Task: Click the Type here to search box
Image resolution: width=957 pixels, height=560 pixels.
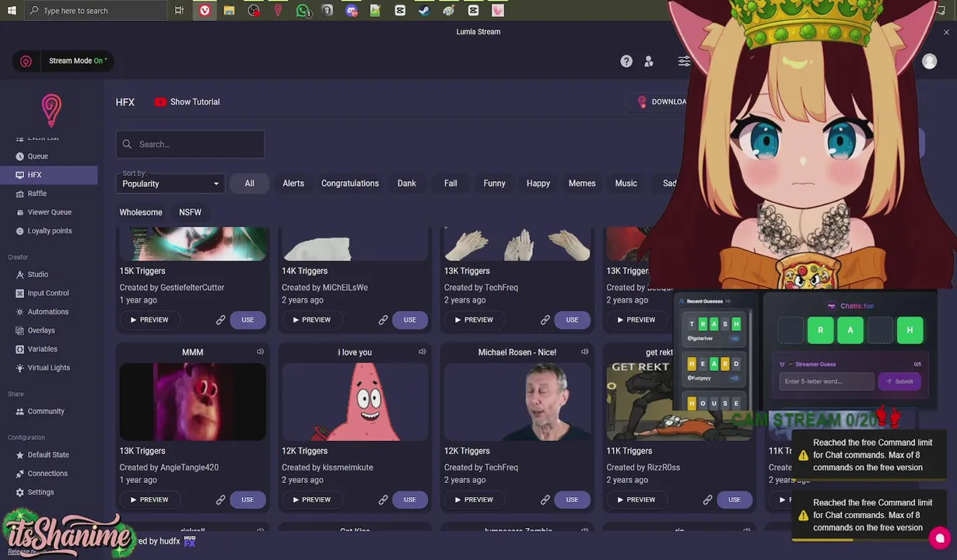Action: tap(95, 10)
